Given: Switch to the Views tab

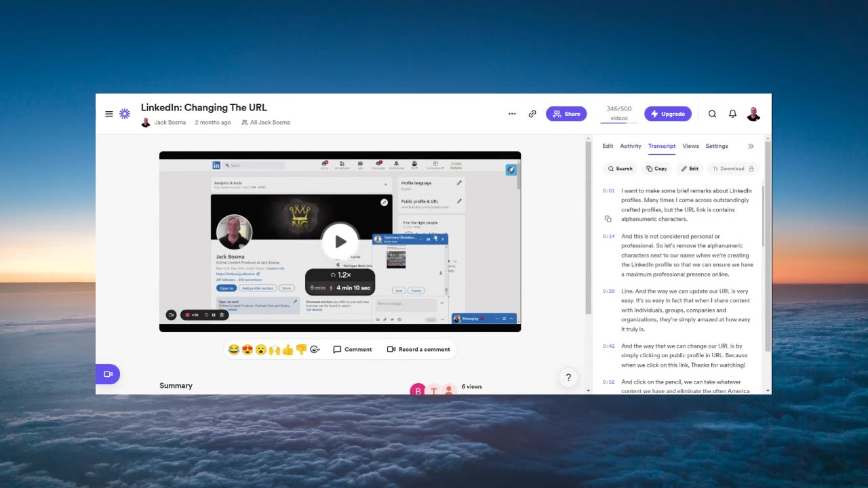Looking at the screenshot, I should [690, 146].
